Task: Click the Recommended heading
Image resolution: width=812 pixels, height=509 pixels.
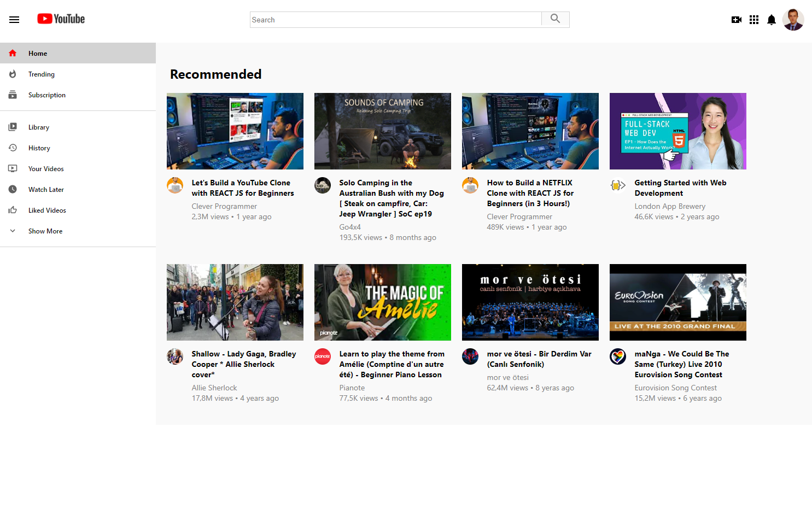Action: tap(216, 74)
